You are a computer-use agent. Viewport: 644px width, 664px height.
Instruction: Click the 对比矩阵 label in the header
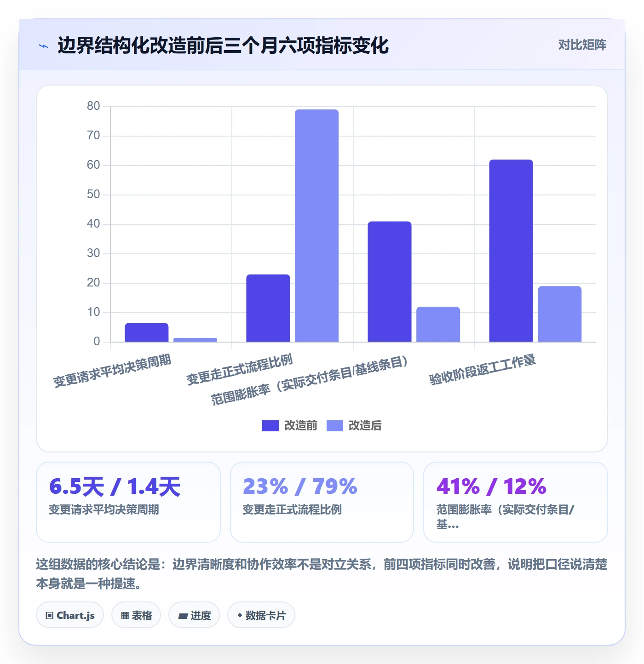pos(582,45)
